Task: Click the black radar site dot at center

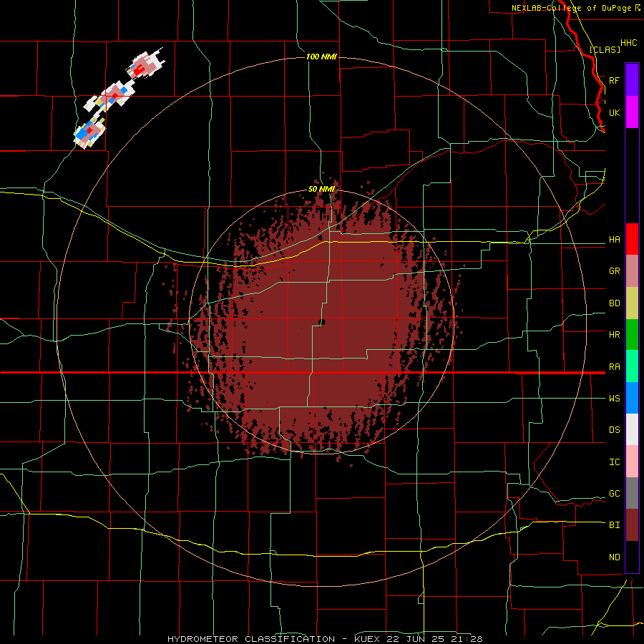Action: point(321,322)
